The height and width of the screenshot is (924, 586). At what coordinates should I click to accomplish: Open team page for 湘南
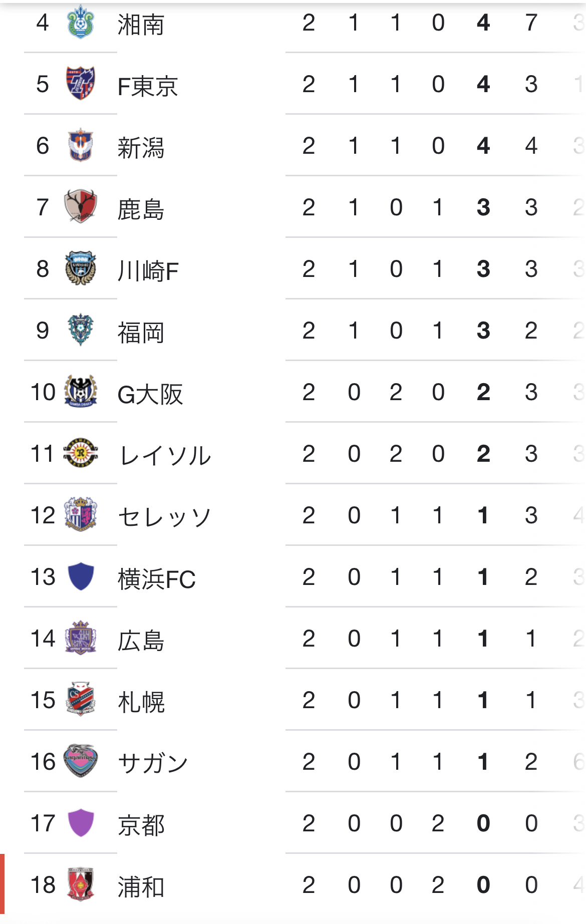141,25
